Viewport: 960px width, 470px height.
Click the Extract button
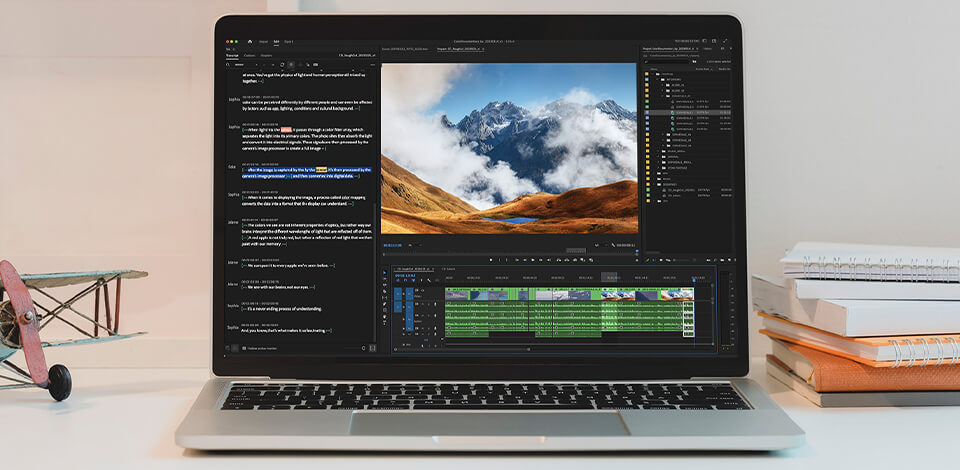[x=567, y=259]
